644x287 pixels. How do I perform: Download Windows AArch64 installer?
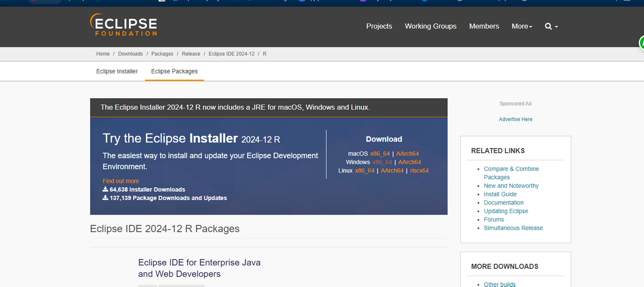(x=410, y=162)
